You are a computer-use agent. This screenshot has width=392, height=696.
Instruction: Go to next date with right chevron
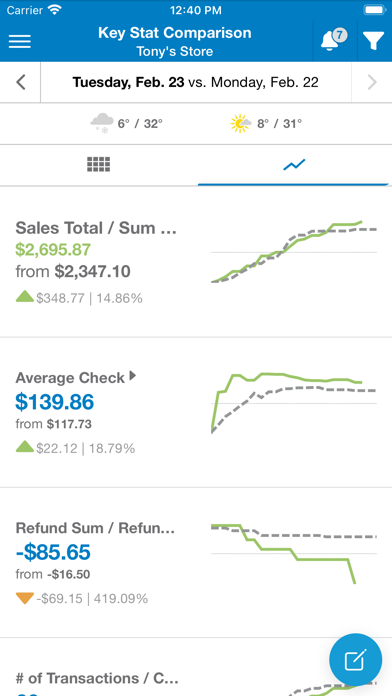(372, 83)
